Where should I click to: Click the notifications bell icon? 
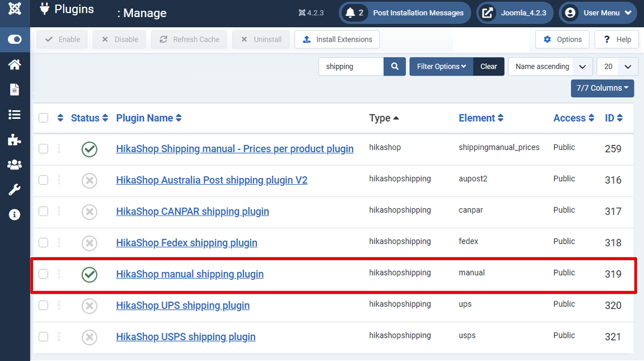tap(350, 13)
